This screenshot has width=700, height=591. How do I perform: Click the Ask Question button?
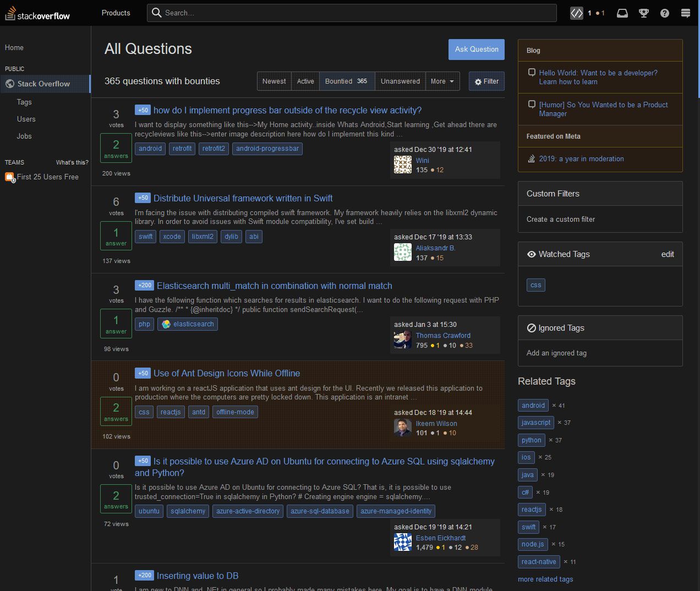click(476, 50)
